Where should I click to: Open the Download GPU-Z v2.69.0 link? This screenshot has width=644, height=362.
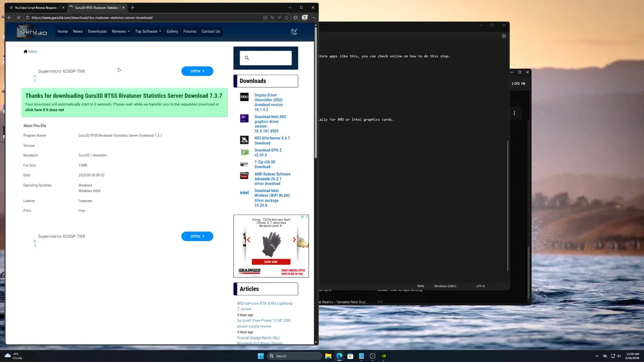click(x=268, y=152)
